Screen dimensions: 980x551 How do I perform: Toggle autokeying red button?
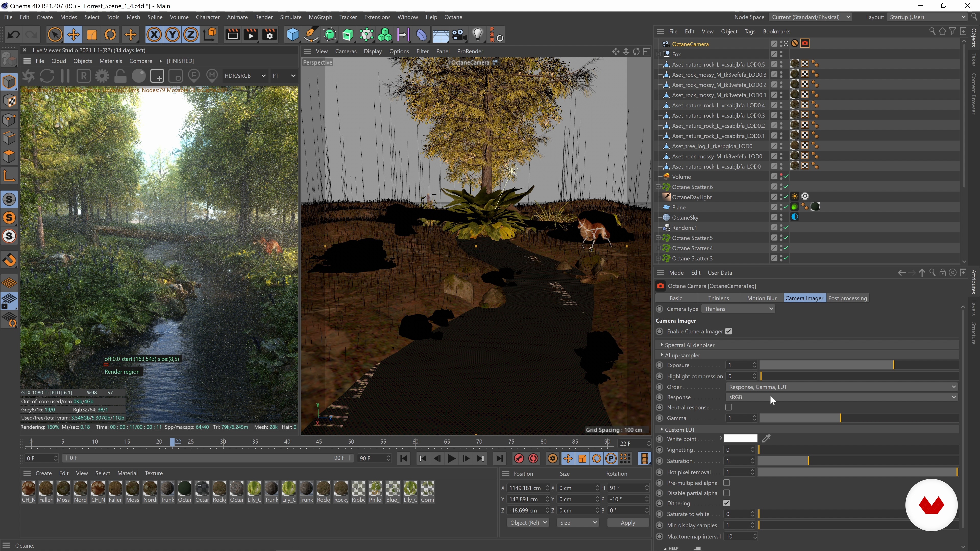click(533, 459)
